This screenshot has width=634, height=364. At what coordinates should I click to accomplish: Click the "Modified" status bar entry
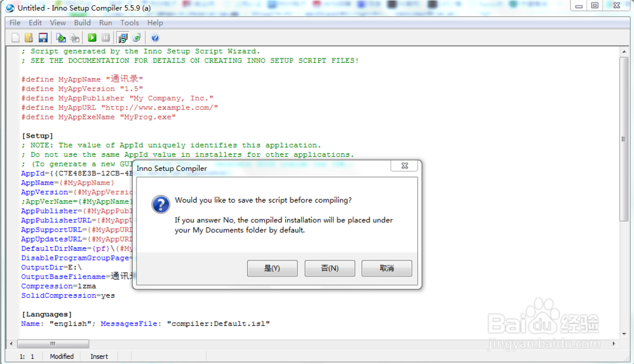click(62, 356)
